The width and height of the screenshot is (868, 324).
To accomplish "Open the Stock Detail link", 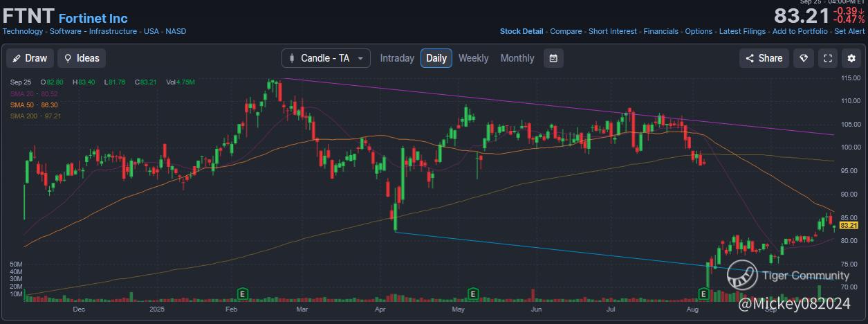I will [521, 31].
